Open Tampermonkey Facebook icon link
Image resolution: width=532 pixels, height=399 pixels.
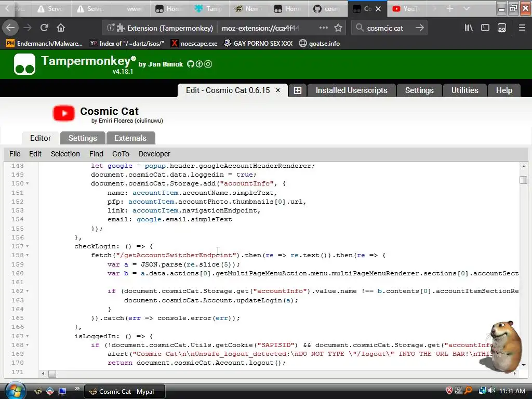coord(199,64)
